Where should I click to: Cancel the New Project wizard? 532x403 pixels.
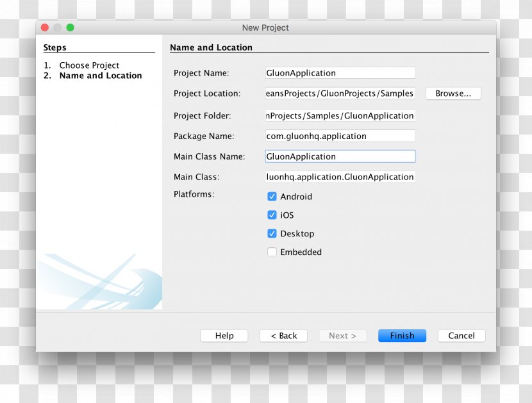pyautogui.click(x=461, y=335)
